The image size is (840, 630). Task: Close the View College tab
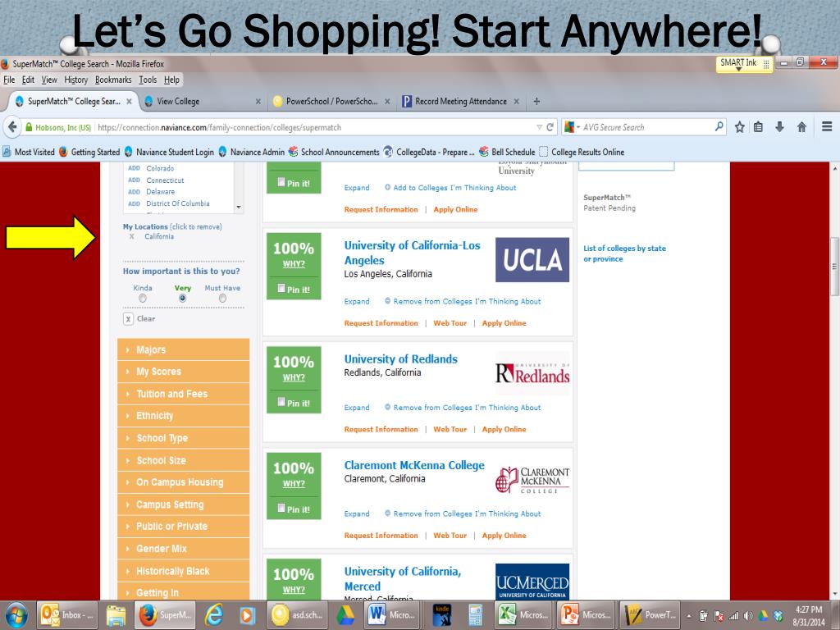[258, 101]
